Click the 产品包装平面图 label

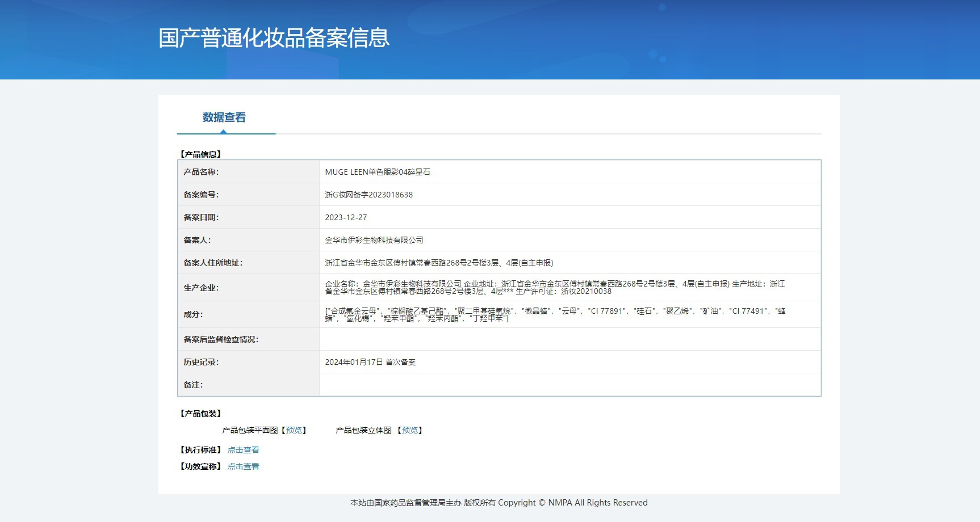(x=250, y=430)
